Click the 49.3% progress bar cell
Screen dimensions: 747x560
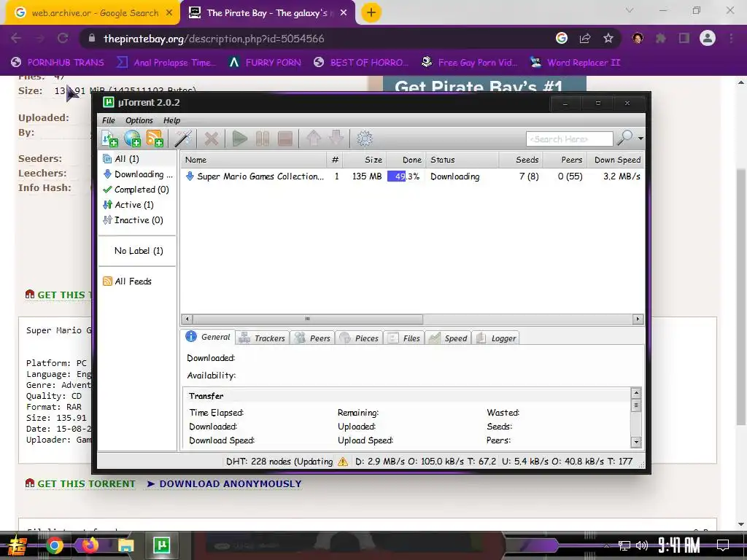click(404, 176)
